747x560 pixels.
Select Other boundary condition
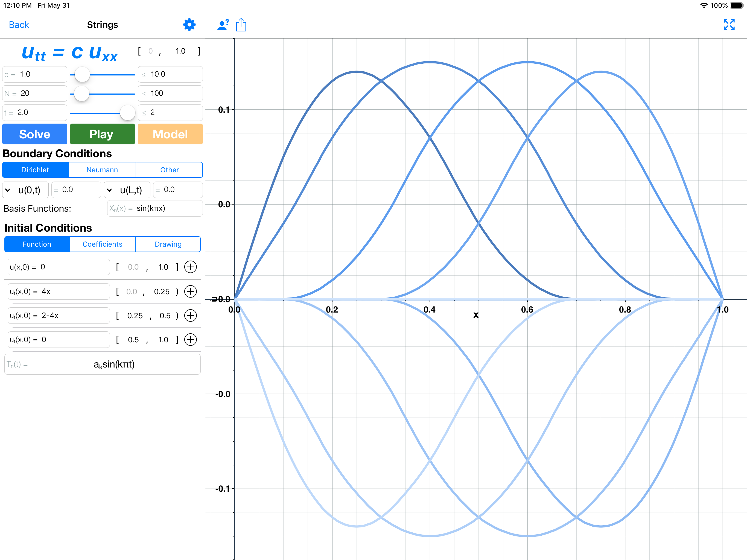169,170
